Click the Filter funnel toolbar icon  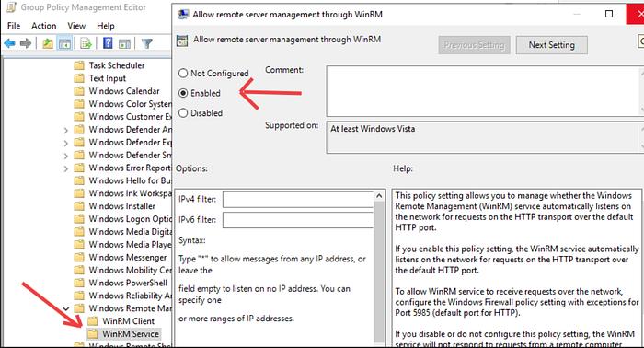coord(146,43)
